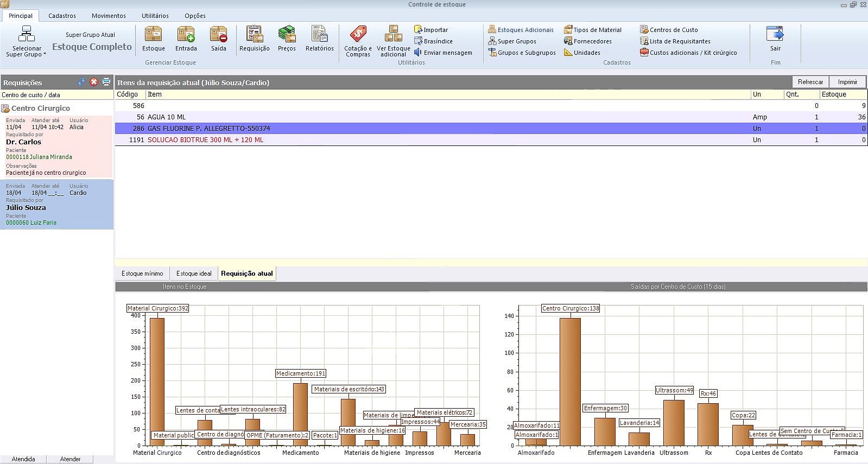The image size is (868, 464).
Task: Click the Medicamento:191 chart label
Action: [x=301, y=373]
